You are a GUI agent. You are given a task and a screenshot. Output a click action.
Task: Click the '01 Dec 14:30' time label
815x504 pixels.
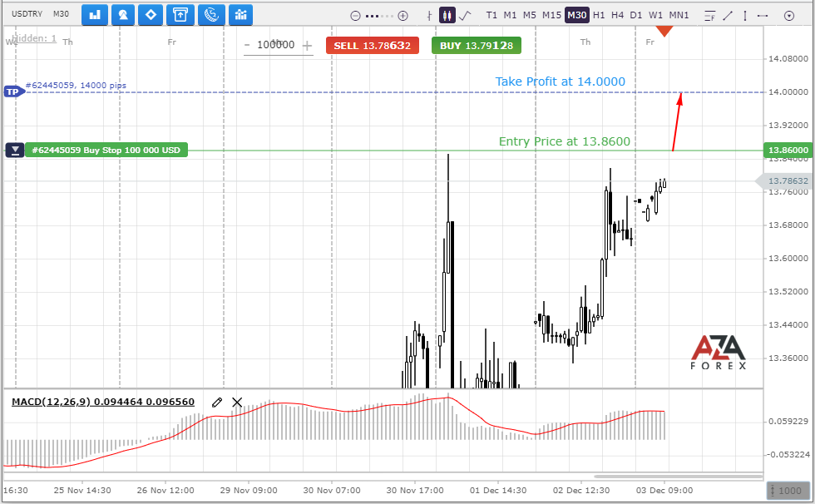point(498,491)
